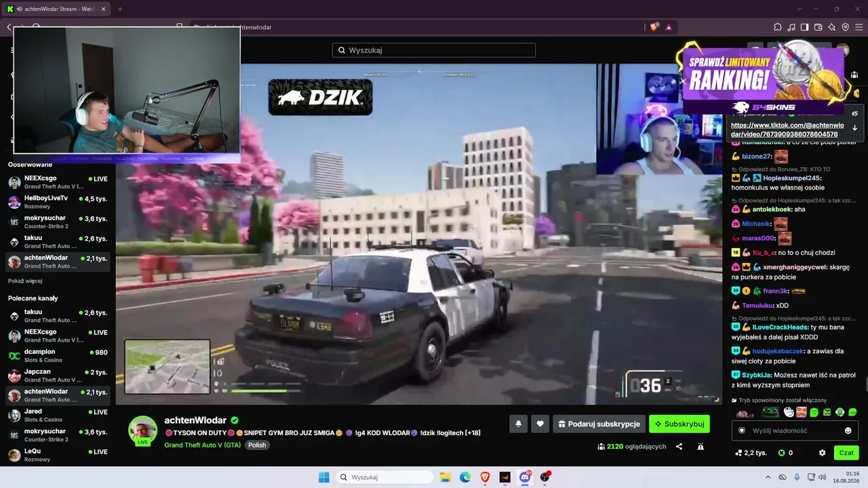Open Jared channel in recommended list

tap(58, 415)
